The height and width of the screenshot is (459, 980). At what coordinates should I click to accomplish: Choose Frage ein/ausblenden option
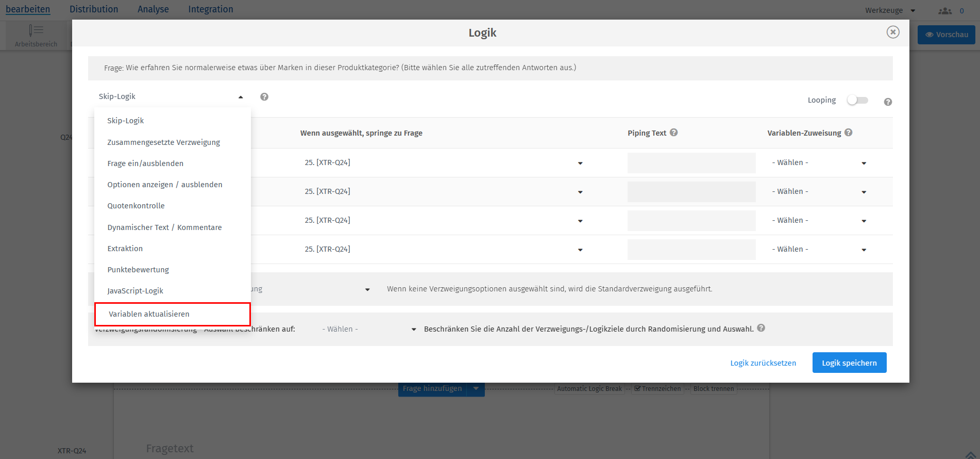[x=173, y=163]
